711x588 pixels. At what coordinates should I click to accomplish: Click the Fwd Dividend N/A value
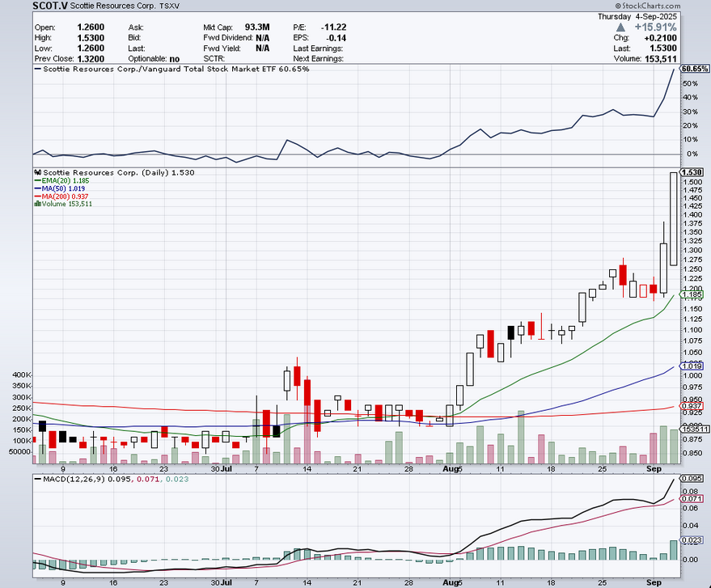(x=263, y=38)
